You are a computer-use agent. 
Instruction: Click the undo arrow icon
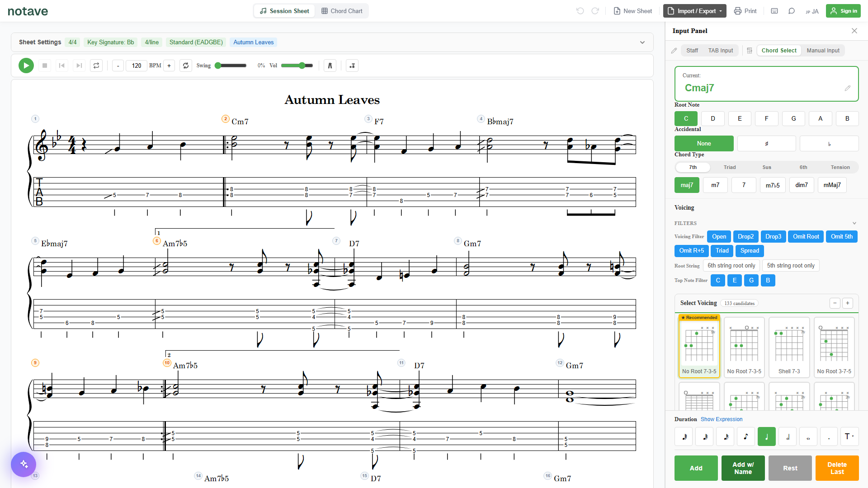click(x=580, y=11)
